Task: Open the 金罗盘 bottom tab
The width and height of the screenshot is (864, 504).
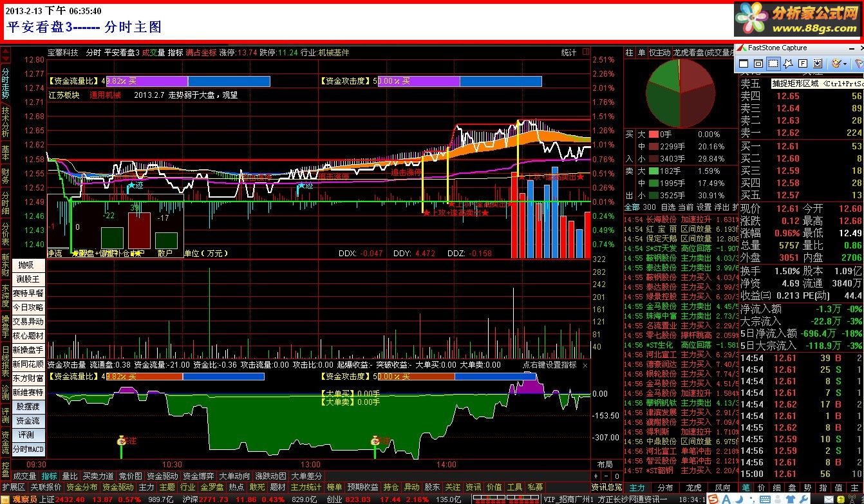Action: (x=212, y=487)
